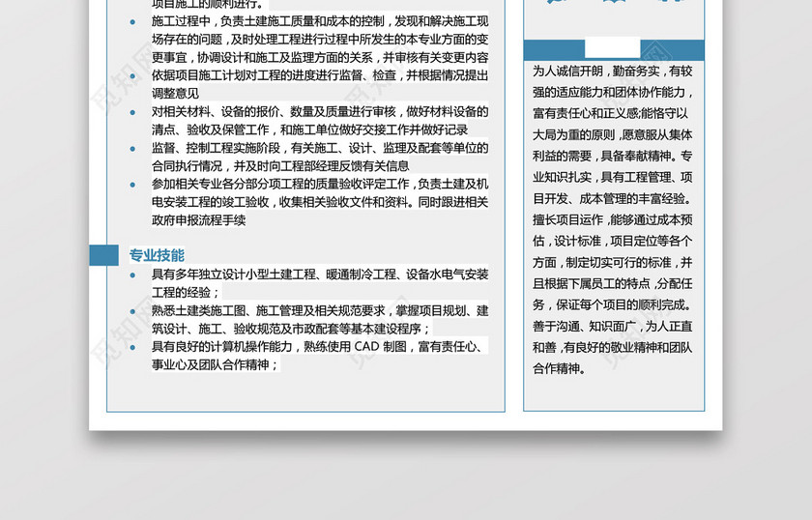The height and width of the screenshot is (520, 812).
Task: Click the line starting 更事宜,协调设计和施工
Action: (x=320, y=57)
